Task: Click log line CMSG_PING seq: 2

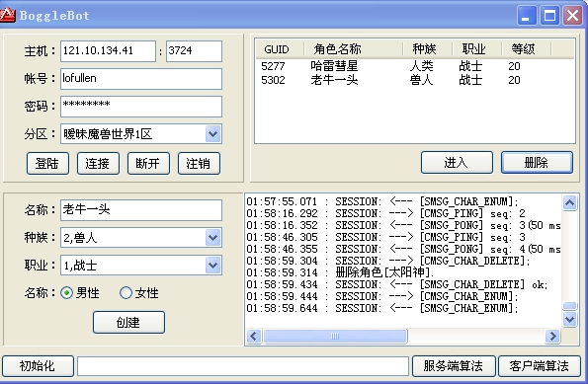Action: (385, 213)
